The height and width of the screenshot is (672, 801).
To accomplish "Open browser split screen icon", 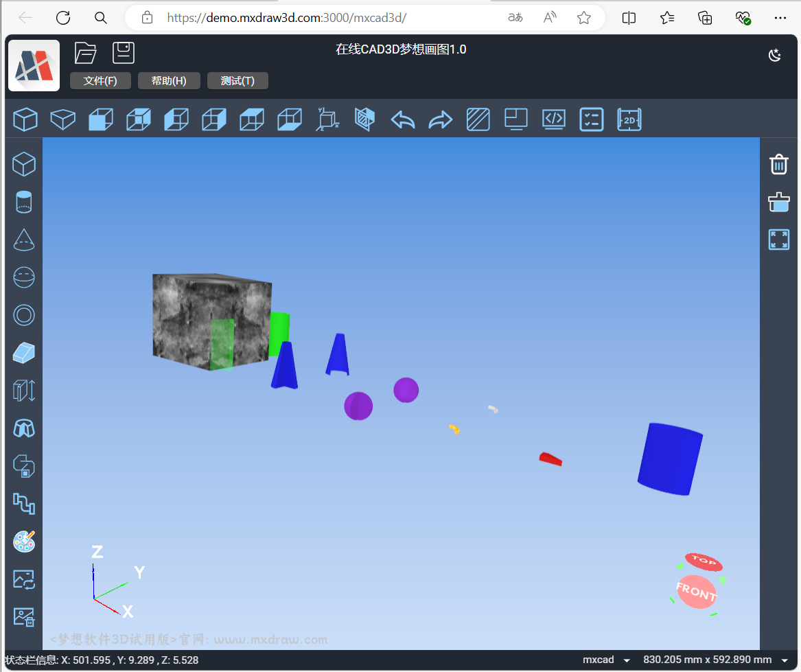I will point(629,18).
